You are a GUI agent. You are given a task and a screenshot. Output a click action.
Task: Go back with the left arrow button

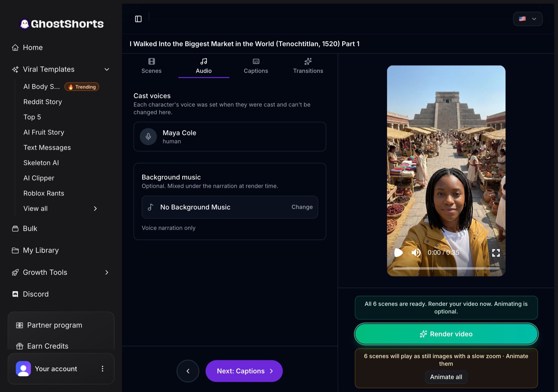[188, 371]
